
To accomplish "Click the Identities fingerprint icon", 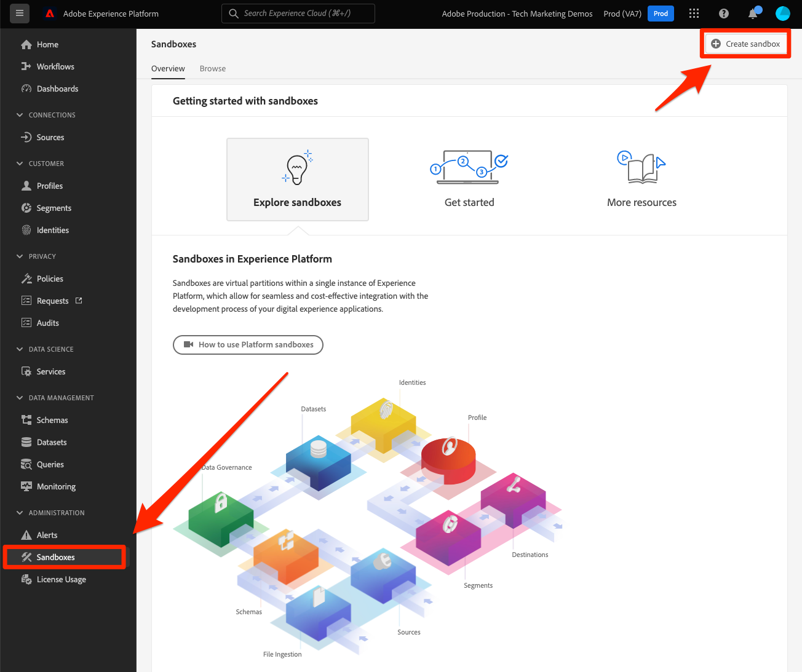I will (26, 230).
